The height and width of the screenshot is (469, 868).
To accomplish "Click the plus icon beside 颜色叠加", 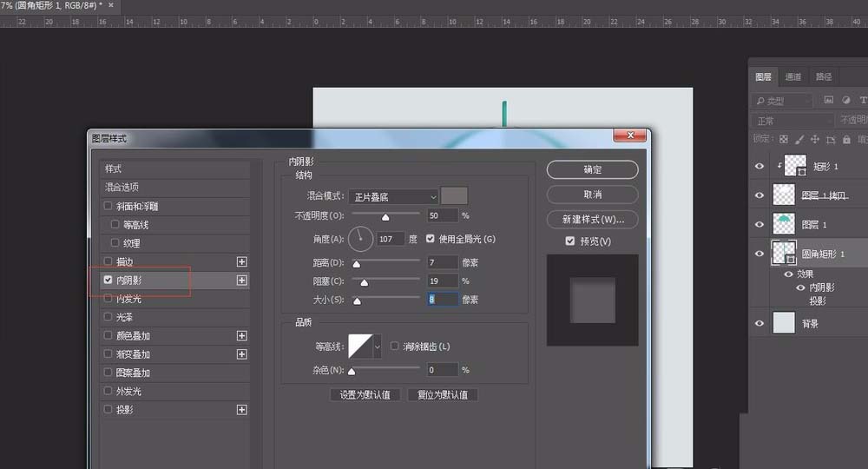I will [x=242, y=335].
